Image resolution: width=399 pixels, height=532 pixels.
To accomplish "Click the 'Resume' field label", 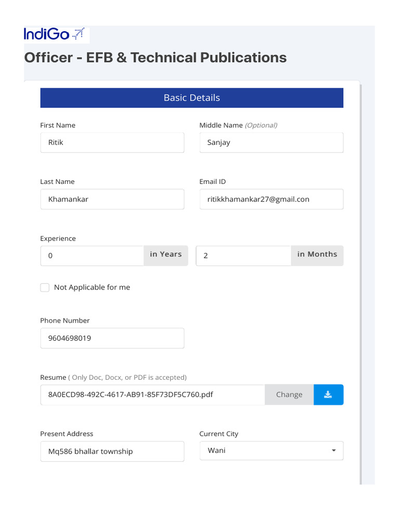I will (53, 377).
